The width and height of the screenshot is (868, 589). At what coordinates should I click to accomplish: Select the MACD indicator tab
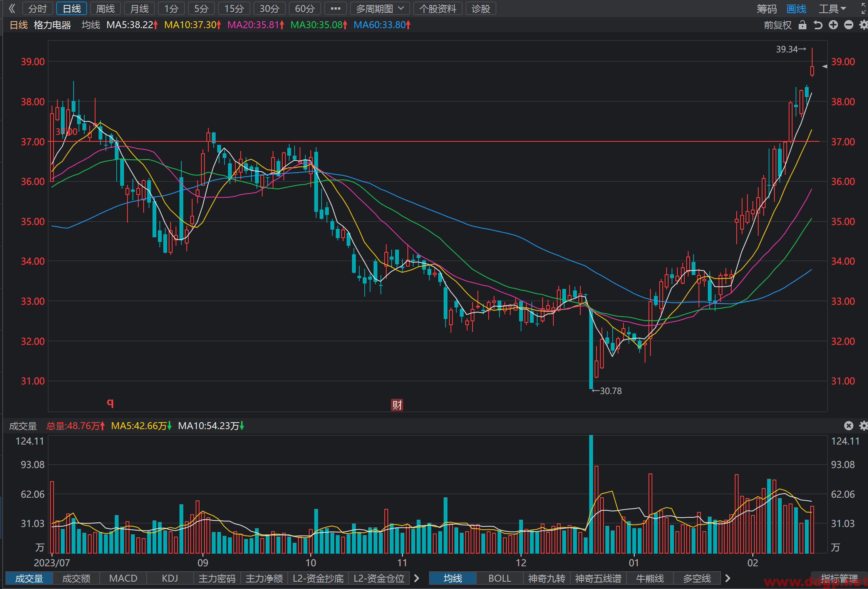coord(123,578)
